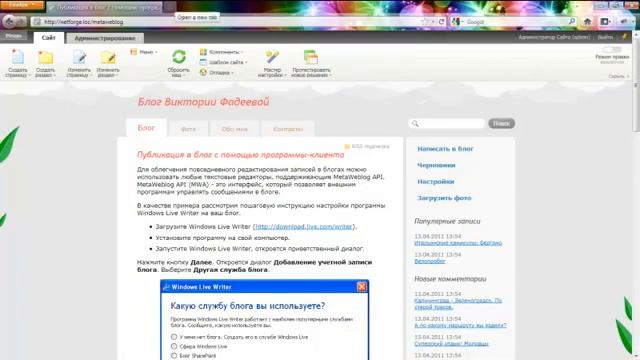
Task: Open the Firefox menu button
Action: click(x=22, y=5)
